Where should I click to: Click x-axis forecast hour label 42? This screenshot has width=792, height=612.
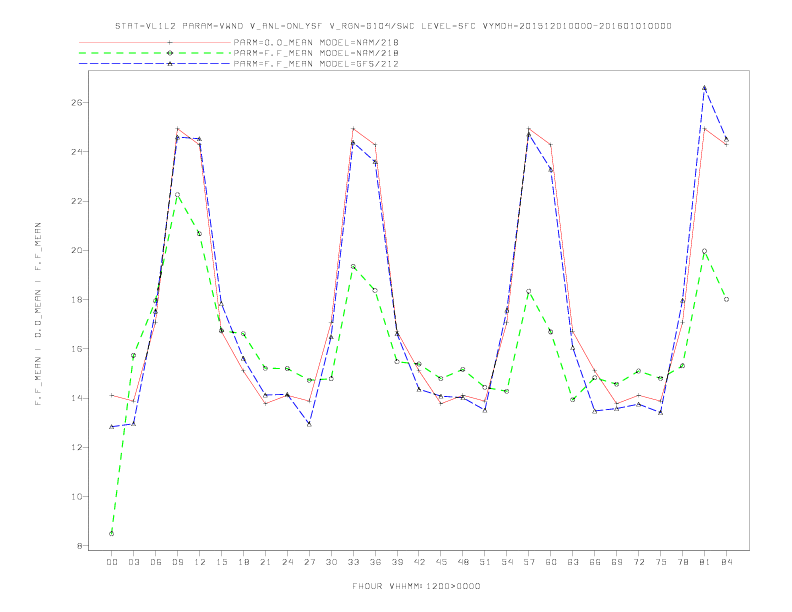pos(419,562)
